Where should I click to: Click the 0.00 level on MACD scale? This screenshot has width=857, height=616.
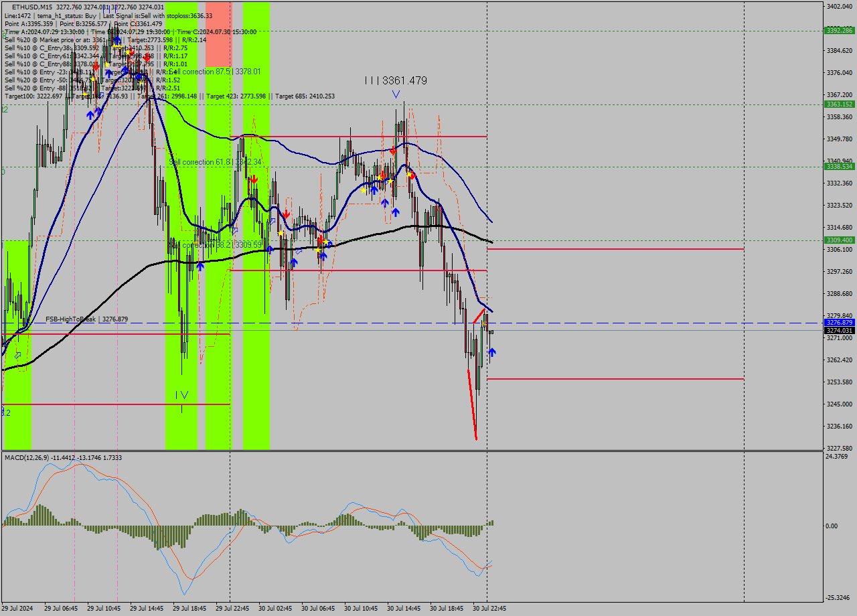(x=832, y=526)
